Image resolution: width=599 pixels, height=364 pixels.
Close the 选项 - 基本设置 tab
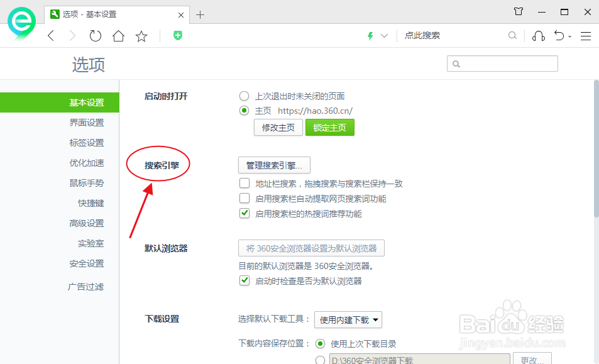tap(181, 15)
